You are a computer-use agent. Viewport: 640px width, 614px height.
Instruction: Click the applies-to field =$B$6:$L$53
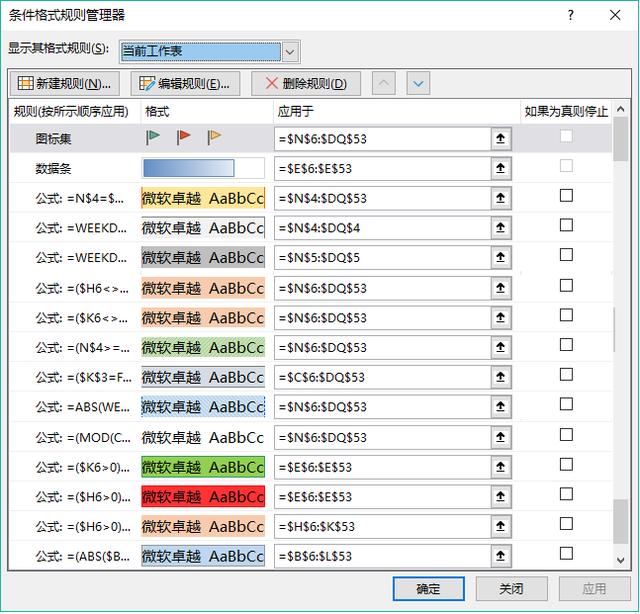pyautogui.click(x=382, y=556)
